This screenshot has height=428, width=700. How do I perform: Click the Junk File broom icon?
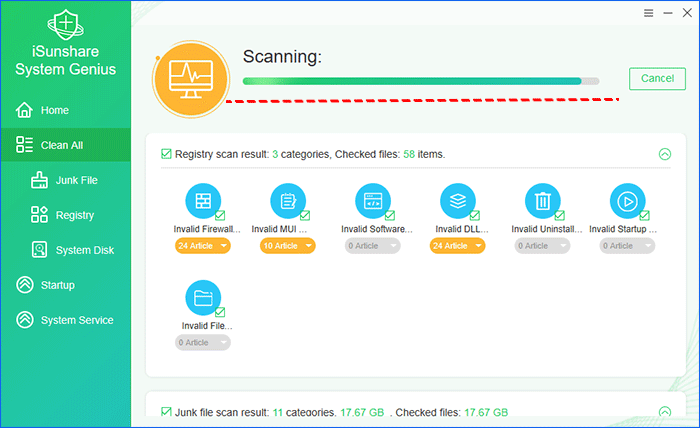pos(39,180)
